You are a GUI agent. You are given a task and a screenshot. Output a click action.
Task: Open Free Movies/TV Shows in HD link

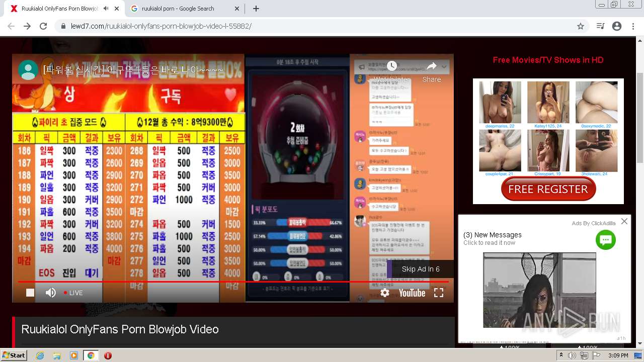click(548, 60)
